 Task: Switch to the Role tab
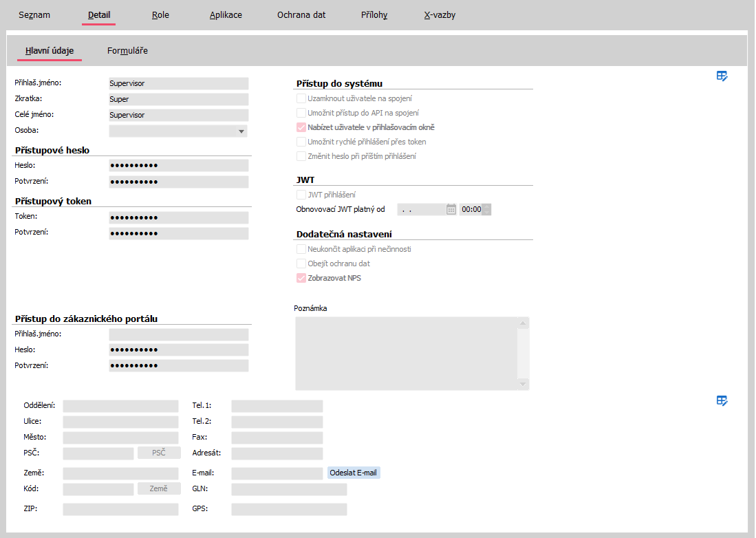[x=160, y=14]
